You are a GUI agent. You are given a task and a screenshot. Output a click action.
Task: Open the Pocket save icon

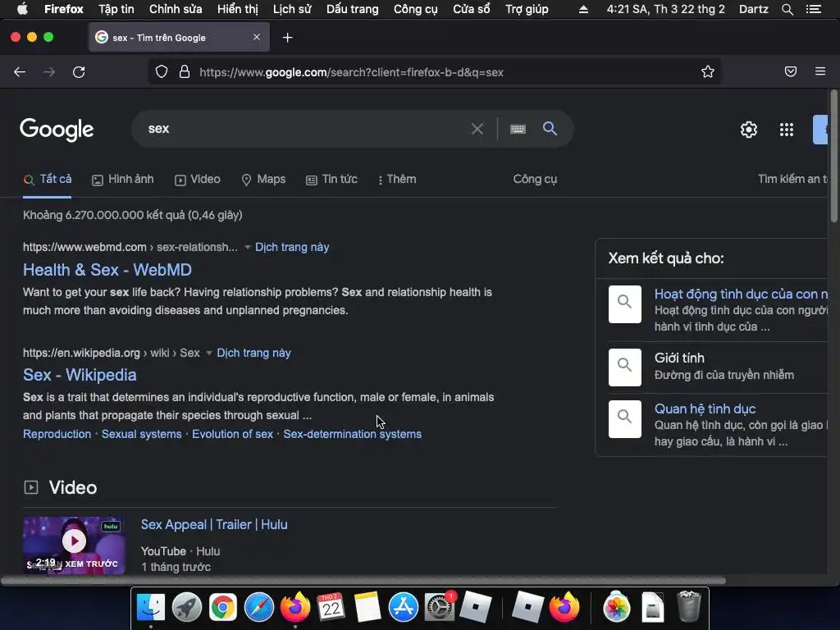(x=791, y=71)
